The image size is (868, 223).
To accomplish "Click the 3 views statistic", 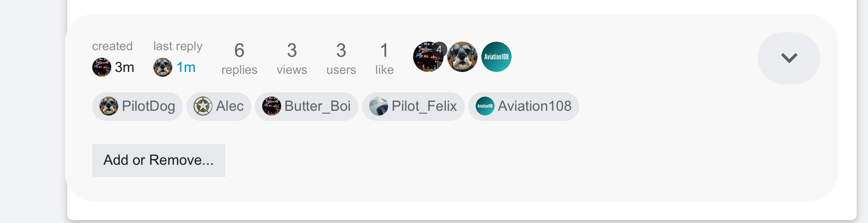I will pos(292,59).
